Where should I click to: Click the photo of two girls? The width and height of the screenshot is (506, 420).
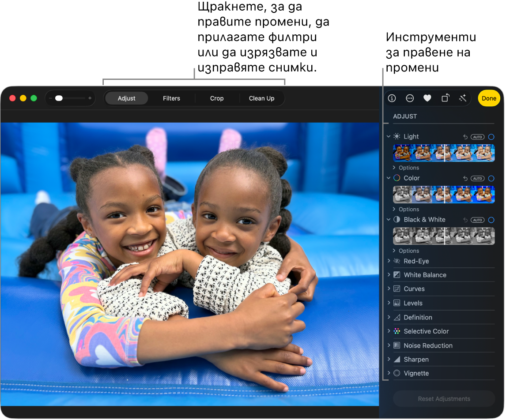tap(190, 264)
